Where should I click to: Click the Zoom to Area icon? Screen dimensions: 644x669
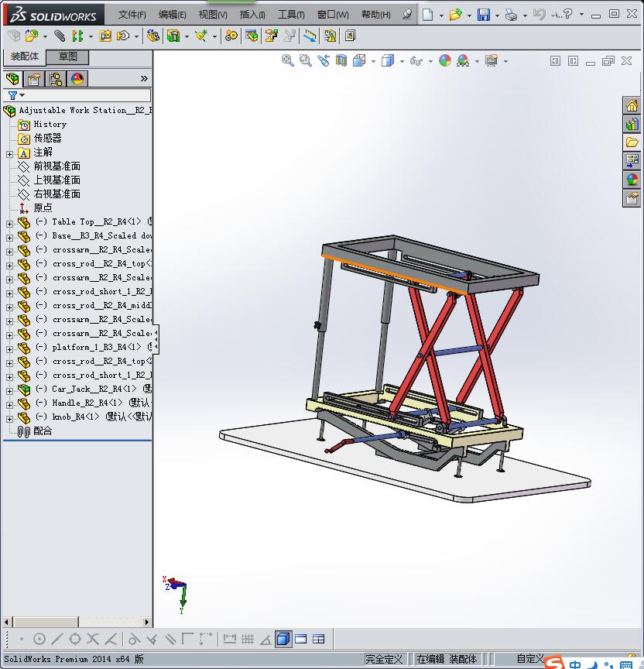tap(306, 60)
